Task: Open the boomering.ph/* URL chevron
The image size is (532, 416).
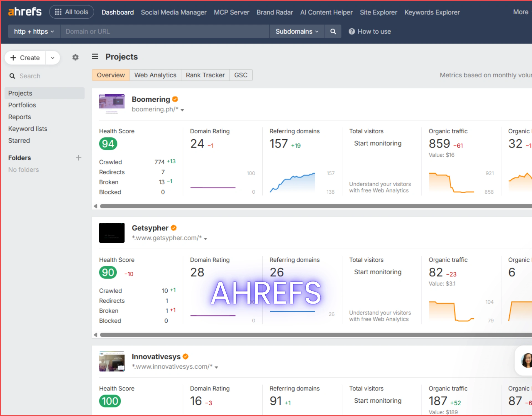Action: [183, 110]
